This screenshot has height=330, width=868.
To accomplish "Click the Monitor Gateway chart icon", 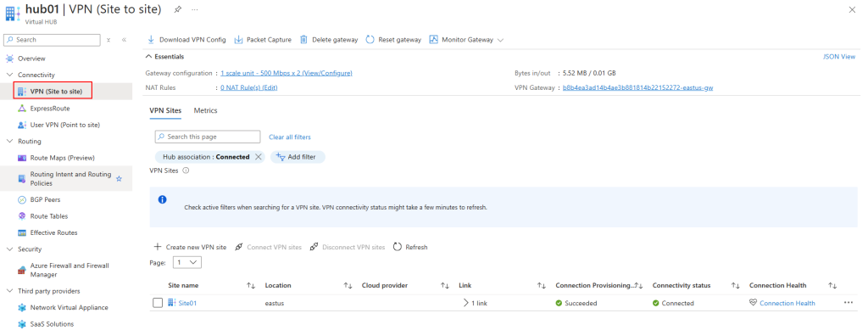I will [433, 39].
